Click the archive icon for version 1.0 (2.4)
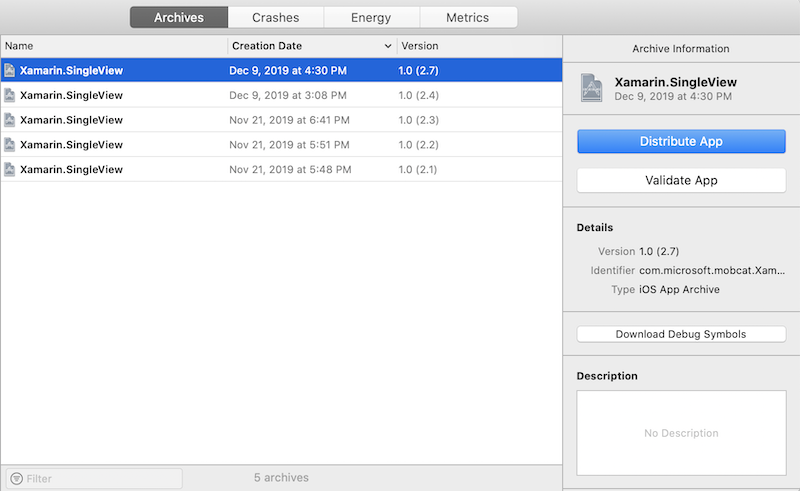 [x=10, y=95]
